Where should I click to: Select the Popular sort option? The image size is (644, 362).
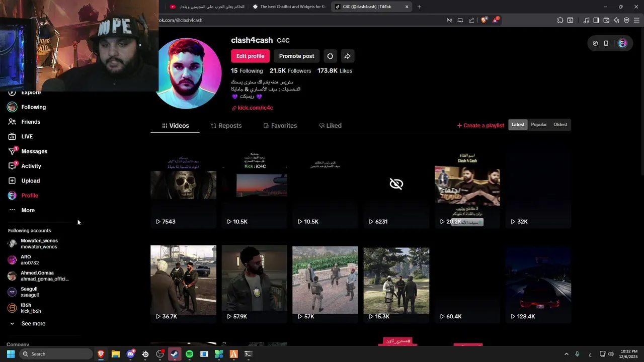(539, 125)
